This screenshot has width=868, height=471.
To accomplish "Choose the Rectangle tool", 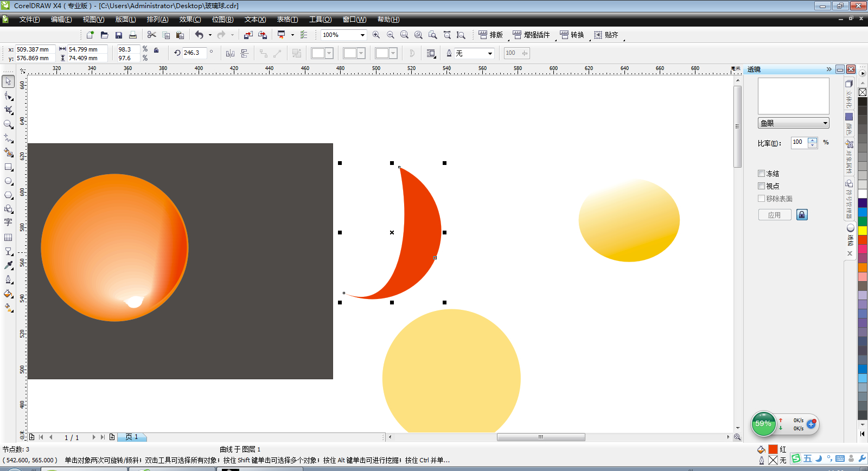I will point(8,167).
